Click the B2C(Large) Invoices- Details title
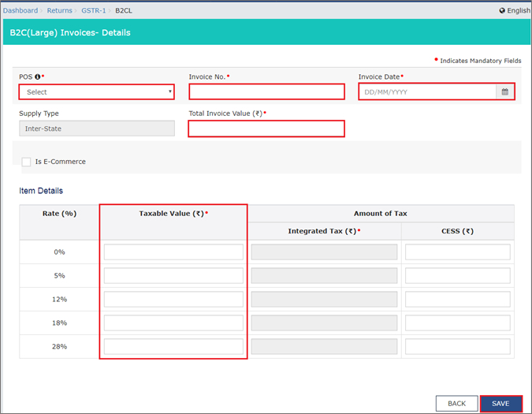This screenshot has height=414, width=532. point(70,32)
